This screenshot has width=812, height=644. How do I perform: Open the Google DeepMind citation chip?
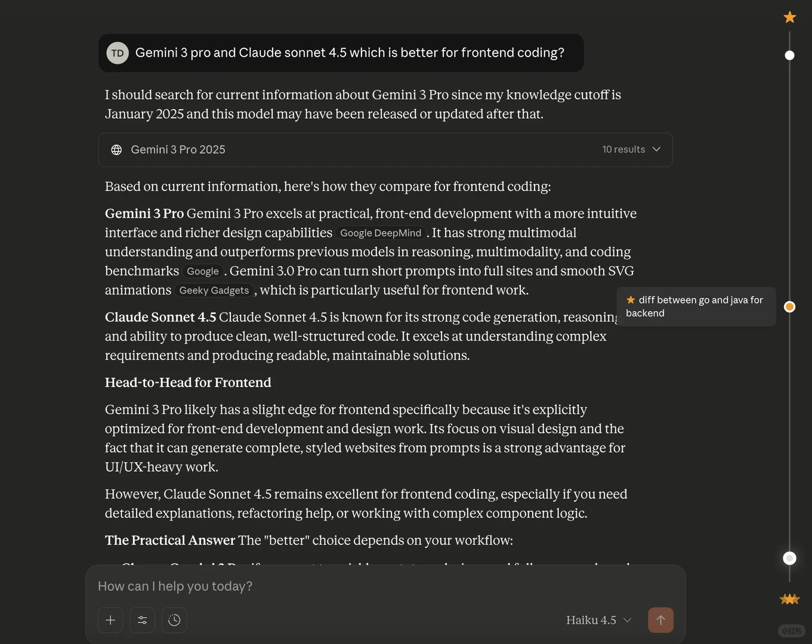click(x=381, y=233)
